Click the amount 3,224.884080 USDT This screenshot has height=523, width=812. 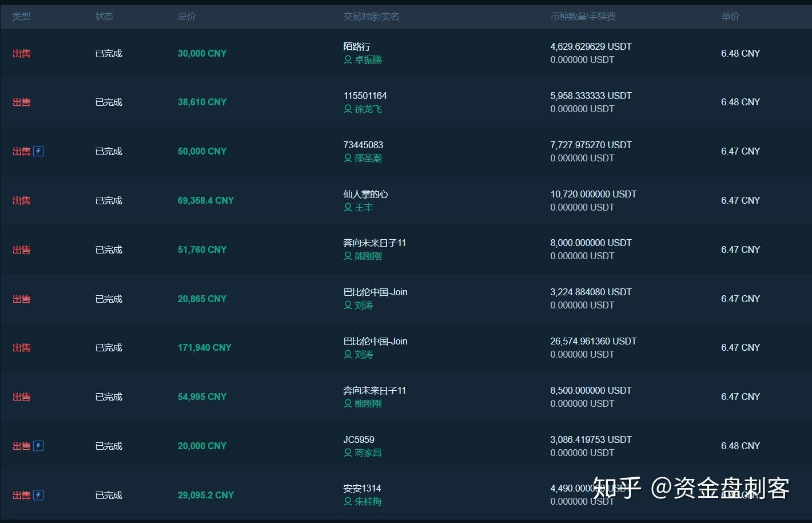(591, 292)
